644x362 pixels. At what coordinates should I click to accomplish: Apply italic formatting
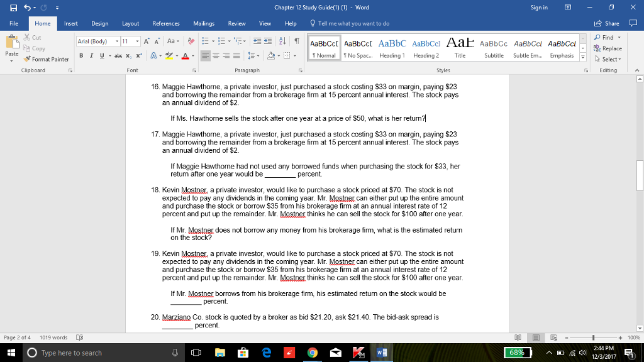coord(91,56)
